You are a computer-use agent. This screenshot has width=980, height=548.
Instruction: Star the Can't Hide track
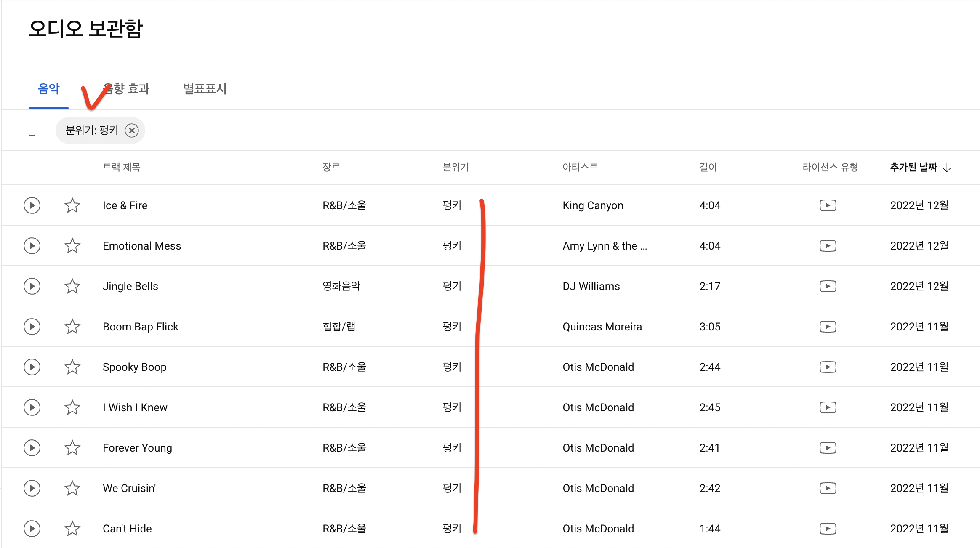pos(72,529)
